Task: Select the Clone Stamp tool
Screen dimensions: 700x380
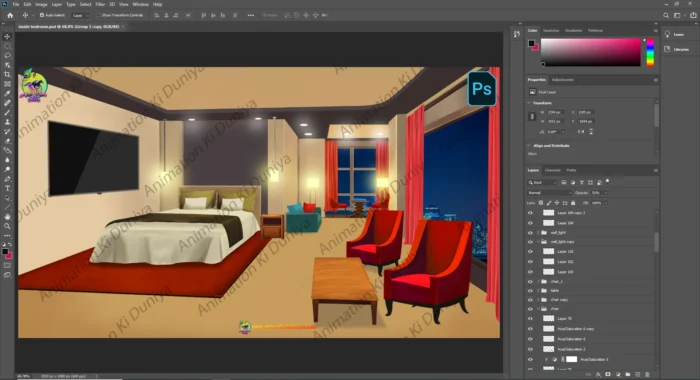Action: 7,121
